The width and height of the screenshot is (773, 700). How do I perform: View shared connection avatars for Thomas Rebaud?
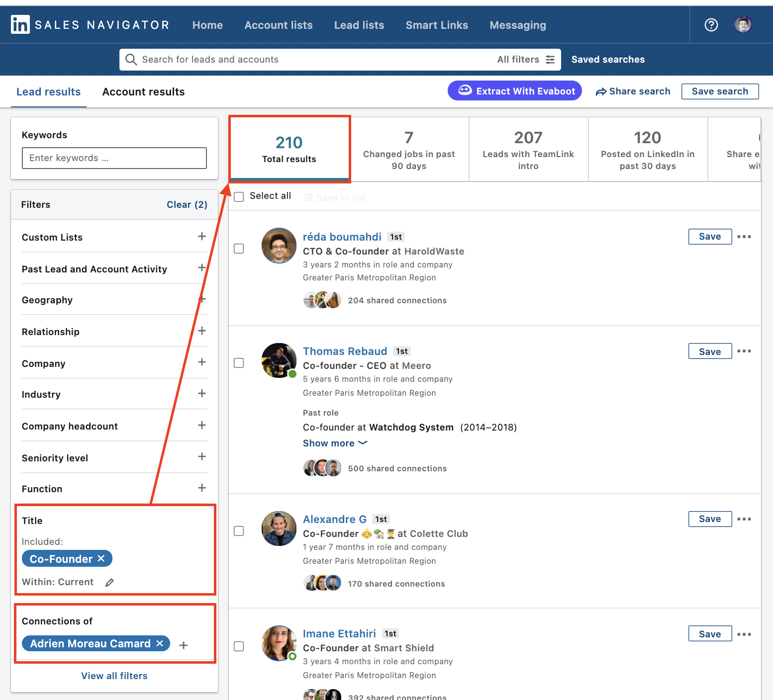click(322, 468)
